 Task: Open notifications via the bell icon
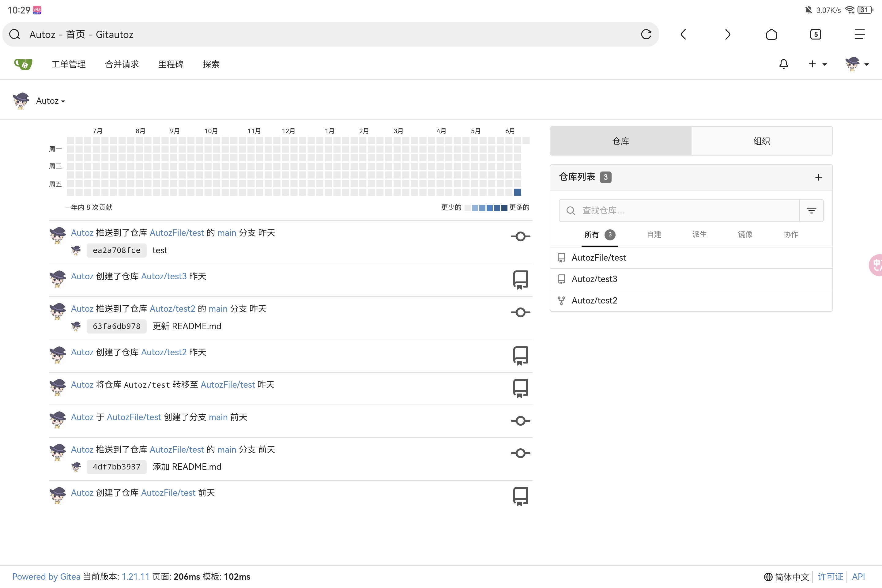(783, 64)
